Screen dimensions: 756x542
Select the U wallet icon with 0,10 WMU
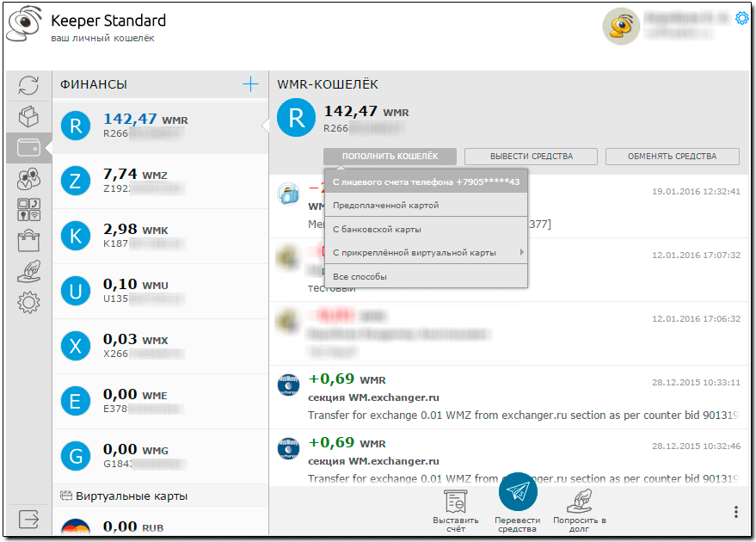(76, 291)
